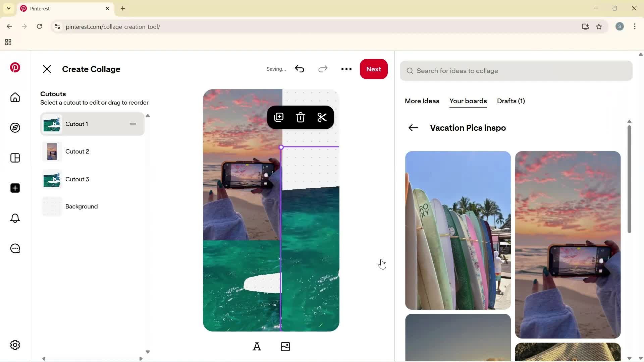Image resolution: width=644 pixels, height=362 pixels.
Task: Open the text tool below the collage
Action: (x=257, y=347)
